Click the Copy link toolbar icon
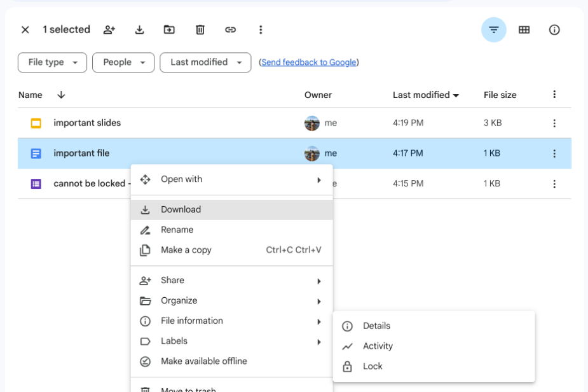588x392 pixels. 231,30
